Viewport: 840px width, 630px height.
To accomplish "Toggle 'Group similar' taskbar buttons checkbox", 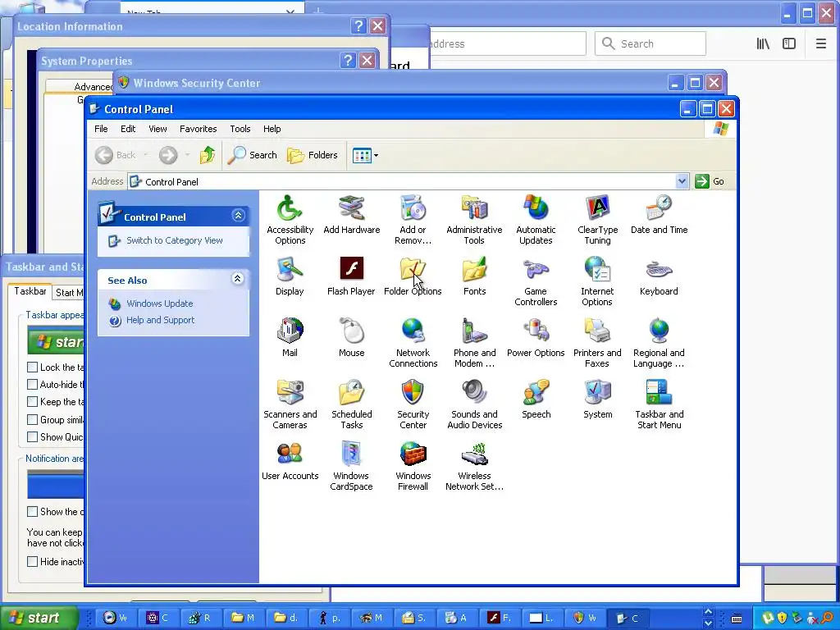I will pyautogui.click(x=32, y=419).
